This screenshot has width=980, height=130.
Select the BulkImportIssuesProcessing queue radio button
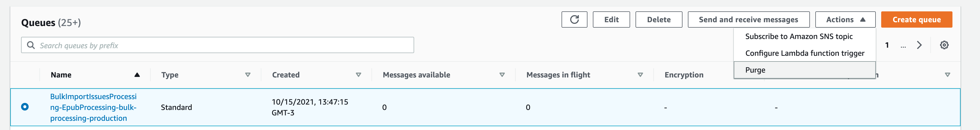[25, 107]
